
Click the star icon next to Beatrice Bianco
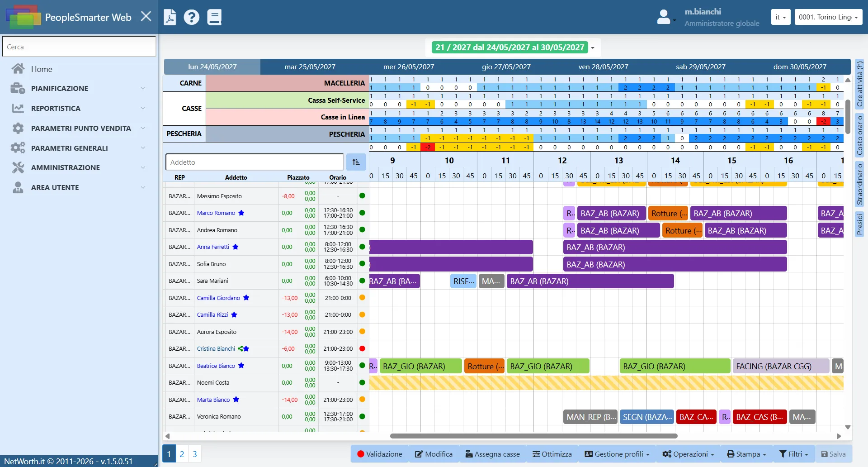pos(241,366)
